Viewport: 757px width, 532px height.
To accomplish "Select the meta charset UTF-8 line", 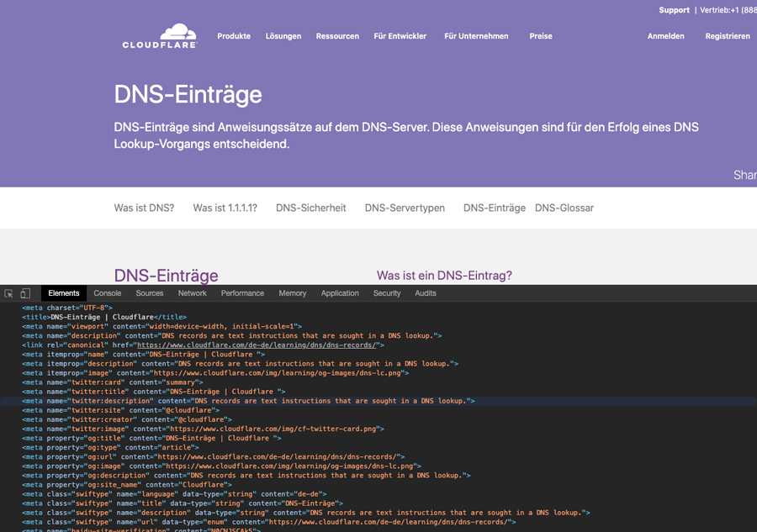I will 67,308.
